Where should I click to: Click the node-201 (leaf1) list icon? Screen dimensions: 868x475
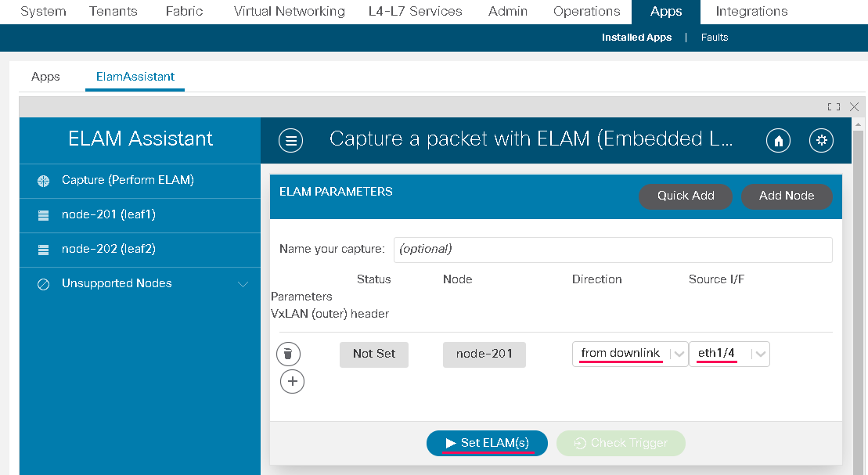43,215
